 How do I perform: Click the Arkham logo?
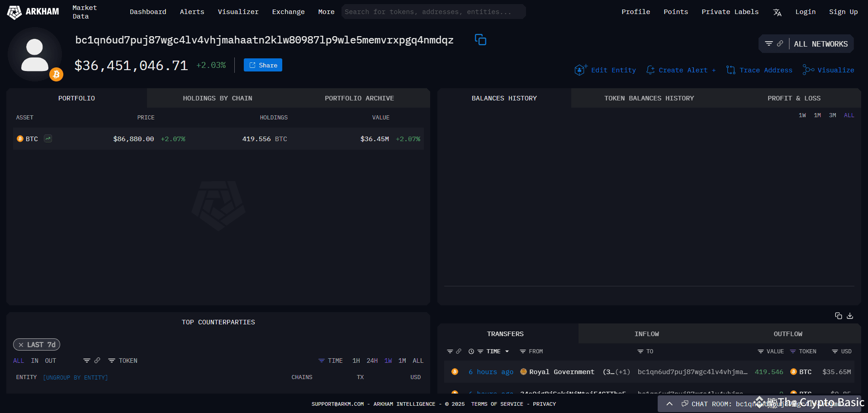click(33, 12)
